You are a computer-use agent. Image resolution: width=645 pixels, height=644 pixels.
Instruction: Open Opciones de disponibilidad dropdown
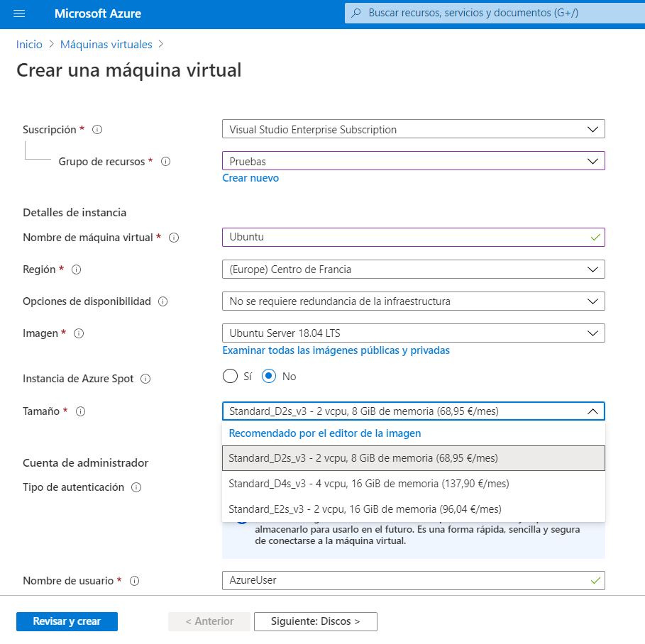(414, 301)
